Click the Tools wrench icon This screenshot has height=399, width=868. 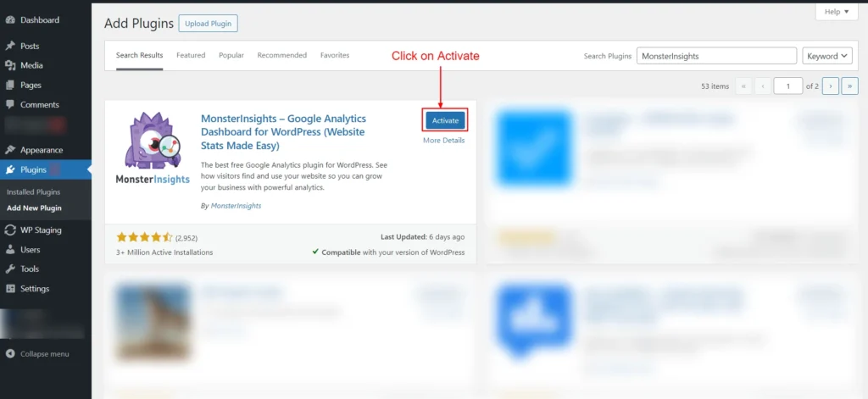pos(10,269)
